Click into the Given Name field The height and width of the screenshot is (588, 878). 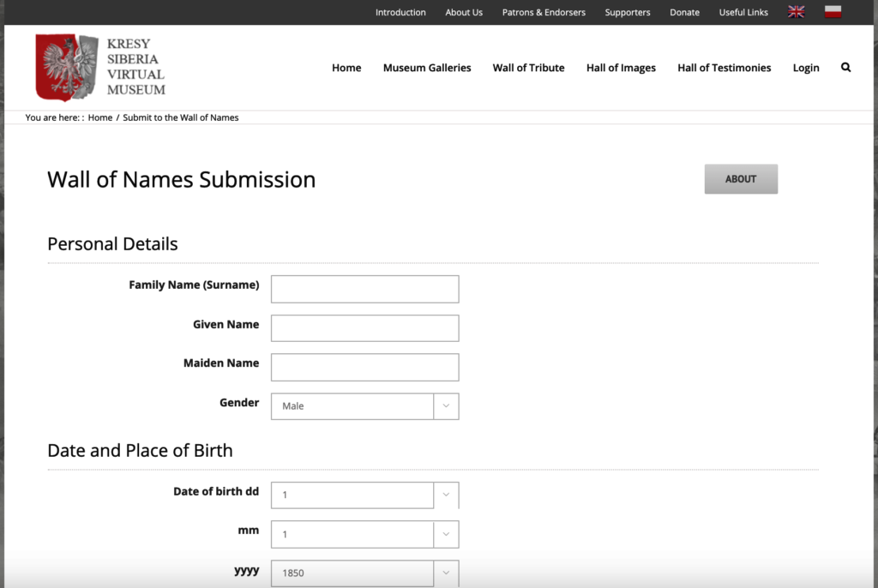pos(364,328)
